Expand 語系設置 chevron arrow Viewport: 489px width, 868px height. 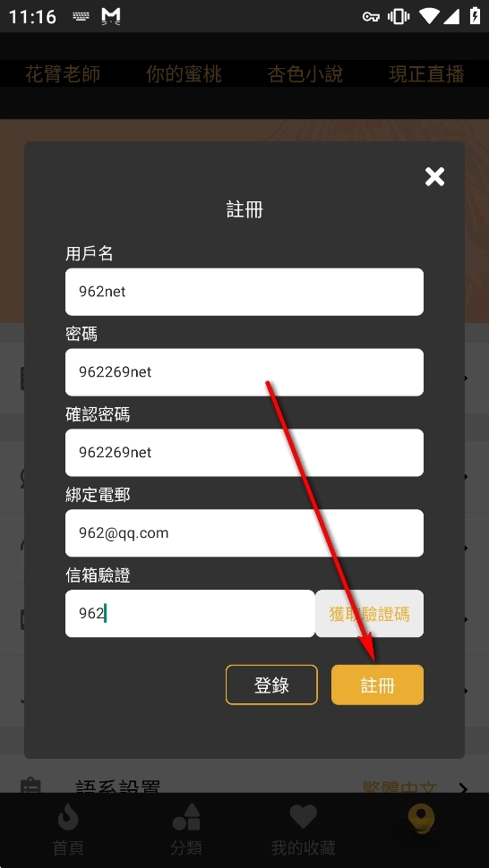pos(464,787)
